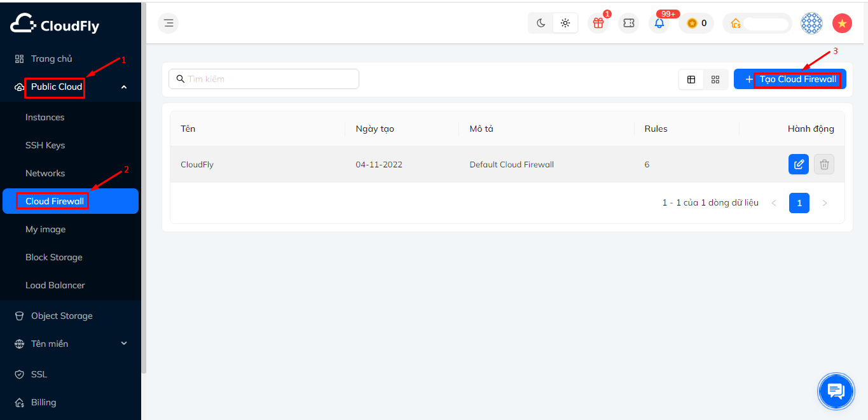Open Trang chủ in the sidebar
Screen dimensions: 868x420
[71, 59]
